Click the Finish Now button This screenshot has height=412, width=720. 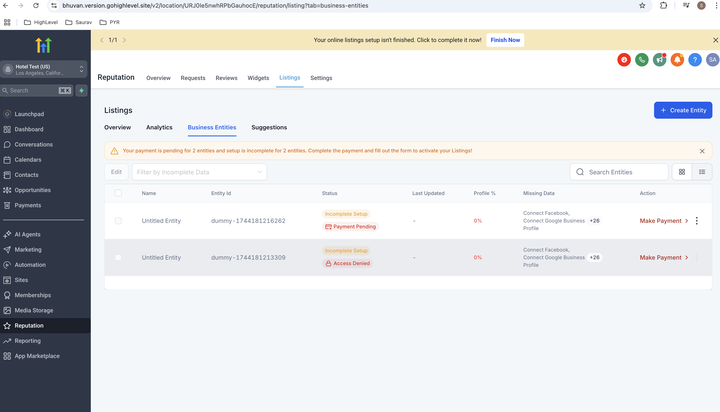(505, 40)
